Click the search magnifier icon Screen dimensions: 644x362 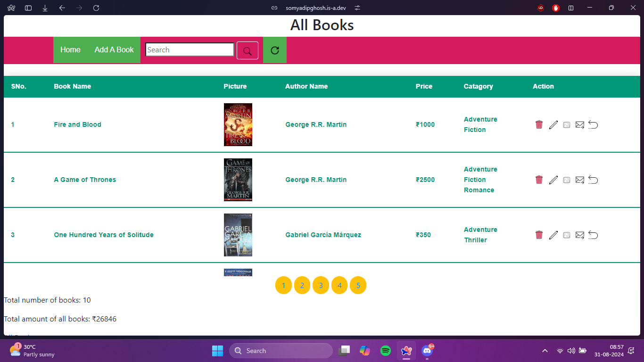247,50
